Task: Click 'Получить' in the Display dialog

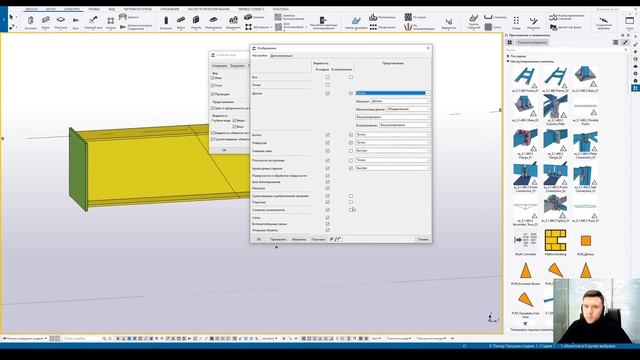Action: click(x=318, y=239)
